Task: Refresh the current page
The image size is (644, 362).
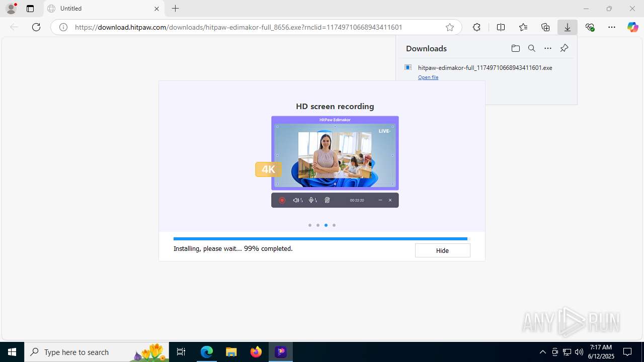Action: pos(36,27)
